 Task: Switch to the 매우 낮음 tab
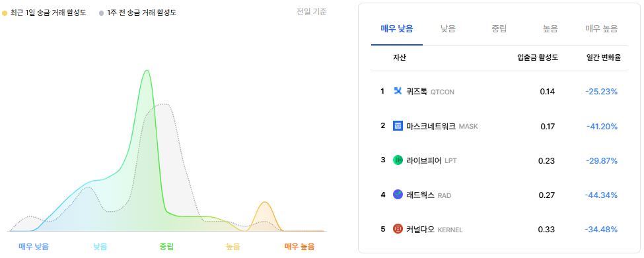coord(397,29)
